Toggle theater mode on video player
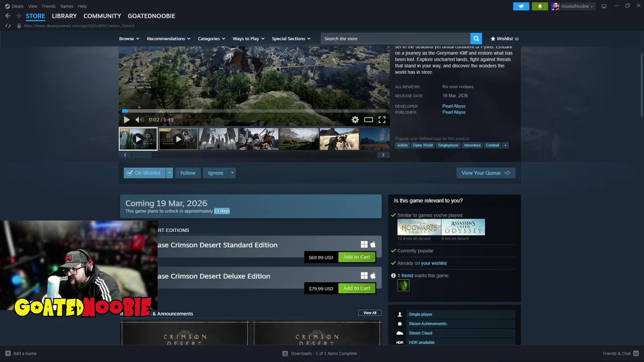644x362 pixels. pos(368,120)
